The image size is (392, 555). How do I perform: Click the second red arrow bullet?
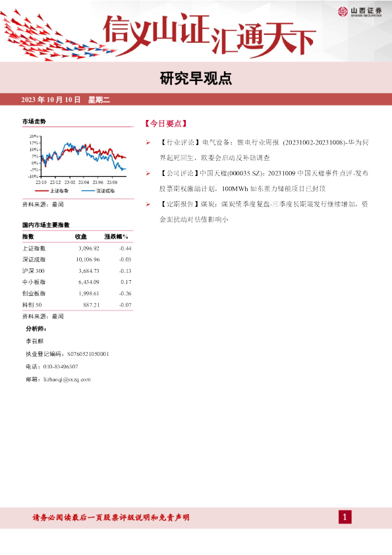(x=148, y=173)
